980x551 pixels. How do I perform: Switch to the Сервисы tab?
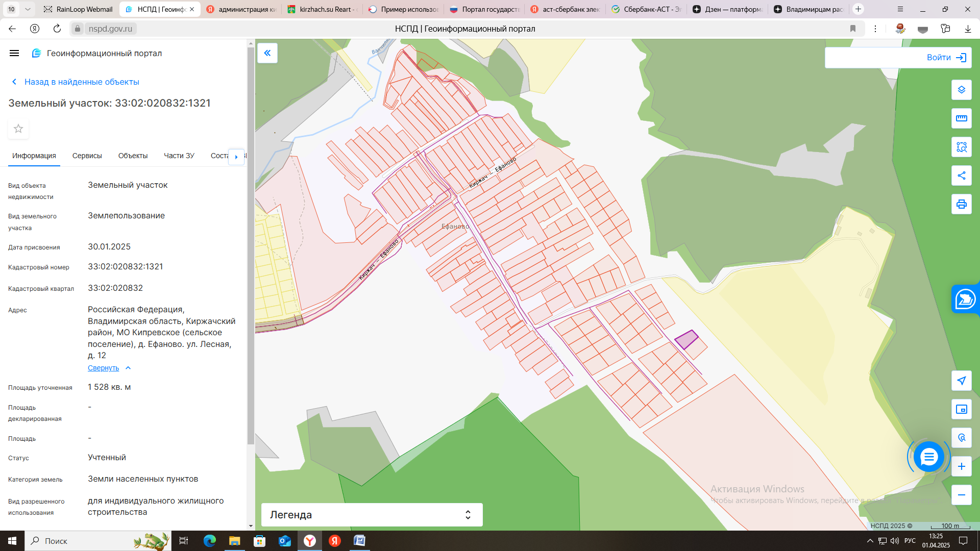click(x=87, y=156)
